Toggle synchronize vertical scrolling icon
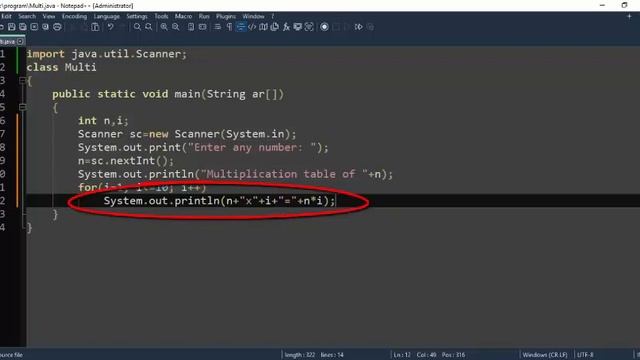The image size is (640, 360). (x=191, y=27)
